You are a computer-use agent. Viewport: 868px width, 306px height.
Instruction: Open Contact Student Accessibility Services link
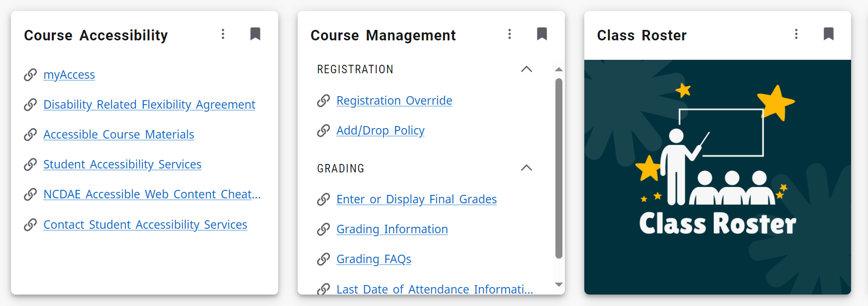pos(145,225)
